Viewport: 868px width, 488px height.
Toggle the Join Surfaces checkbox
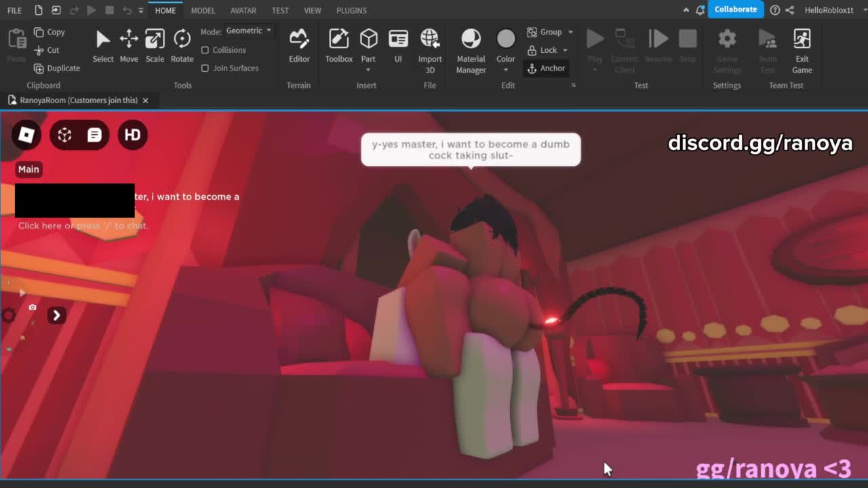pos(205,68)
